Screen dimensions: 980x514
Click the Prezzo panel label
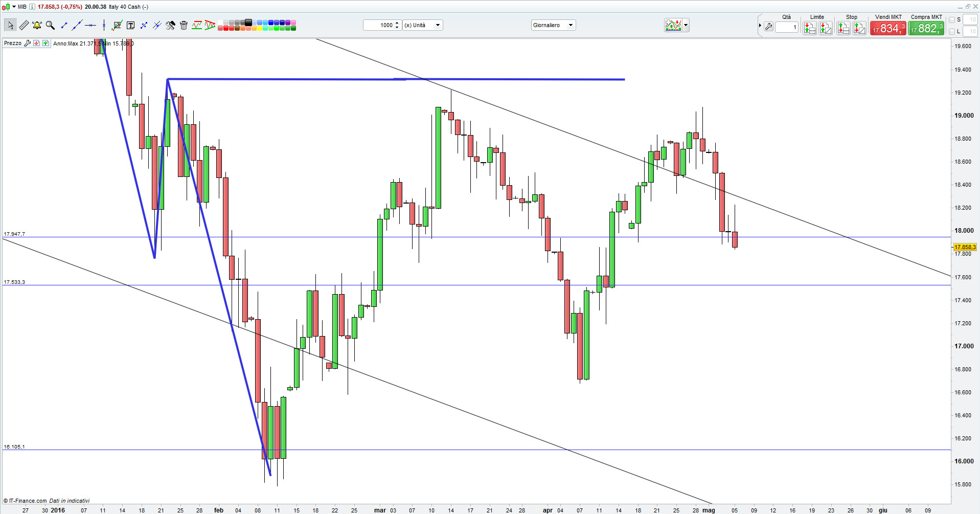click(x=12, y=43)
